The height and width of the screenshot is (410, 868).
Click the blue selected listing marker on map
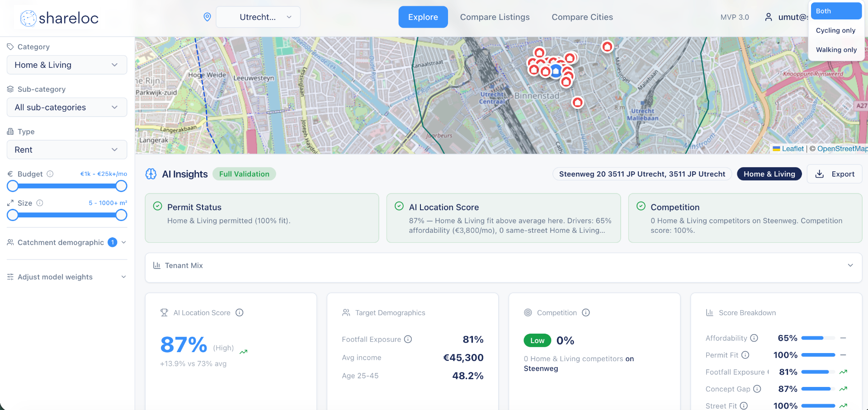[x=556, y=71]
